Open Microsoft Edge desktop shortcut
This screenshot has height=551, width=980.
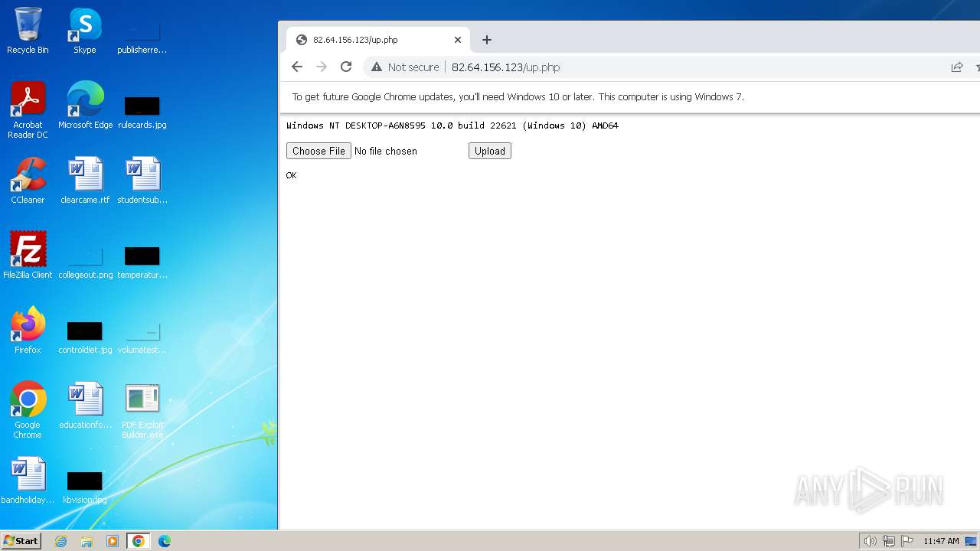85,106
